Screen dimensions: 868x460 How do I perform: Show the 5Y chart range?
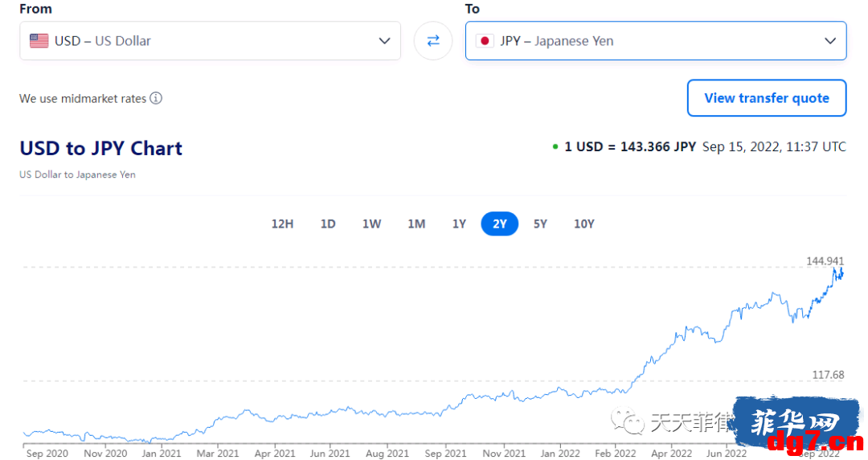point(540,224)
